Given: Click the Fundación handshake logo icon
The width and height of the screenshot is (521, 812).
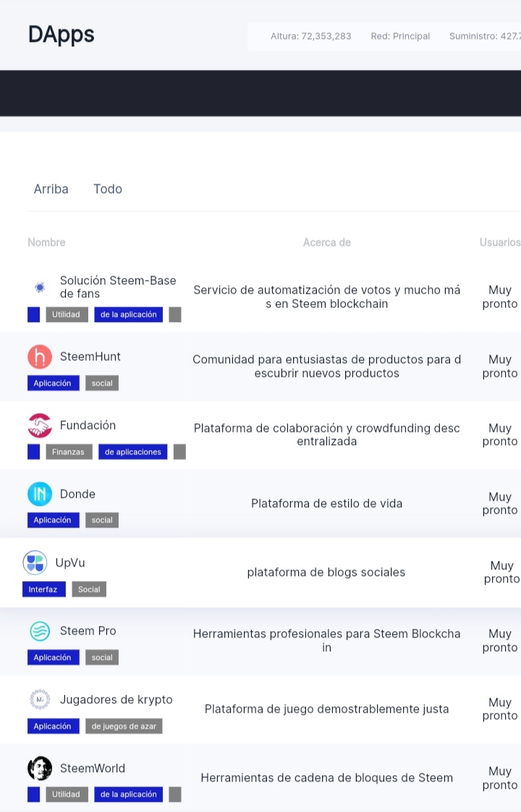Looking at the screenshot, I should [40, 426].
